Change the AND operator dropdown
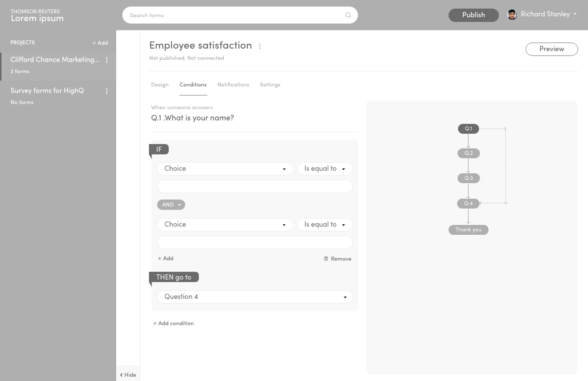Image resolution: width=588 pixels, height=381 pixels. [171, 205]
